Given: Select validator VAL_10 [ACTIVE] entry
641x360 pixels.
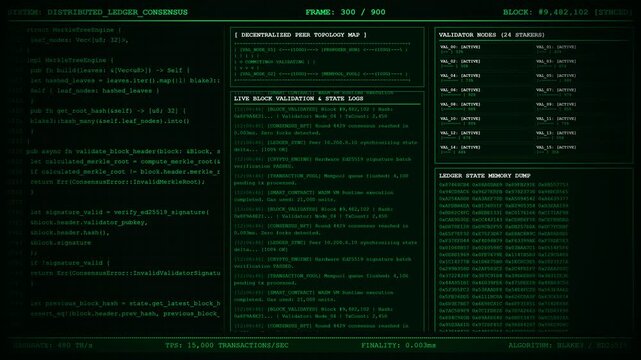Looking at the screenshot, I should [460, 119].
